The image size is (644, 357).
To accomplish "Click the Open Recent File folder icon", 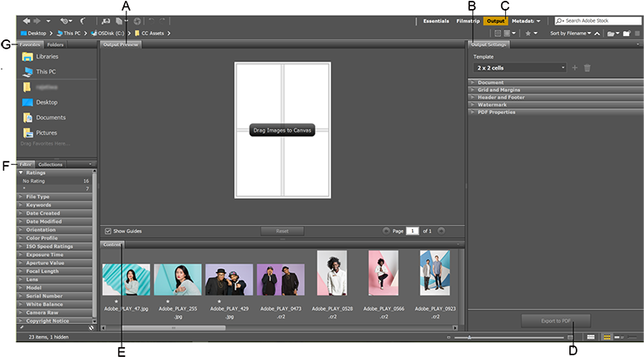I will tap(610, 33).
